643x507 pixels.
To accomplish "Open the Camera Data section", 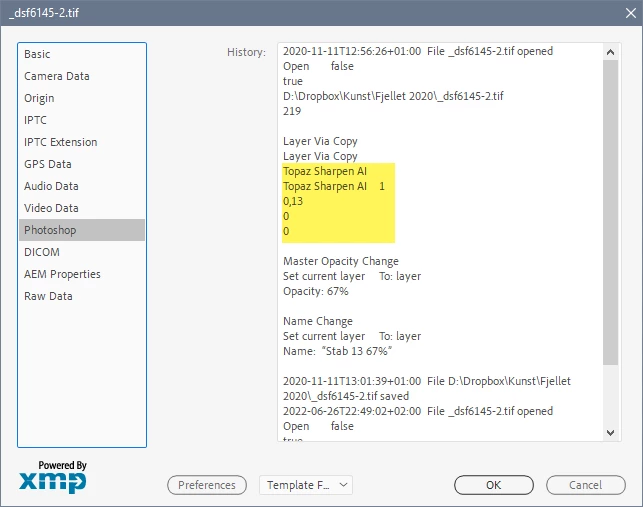I will pyautogui.click(x=82, y=76).
